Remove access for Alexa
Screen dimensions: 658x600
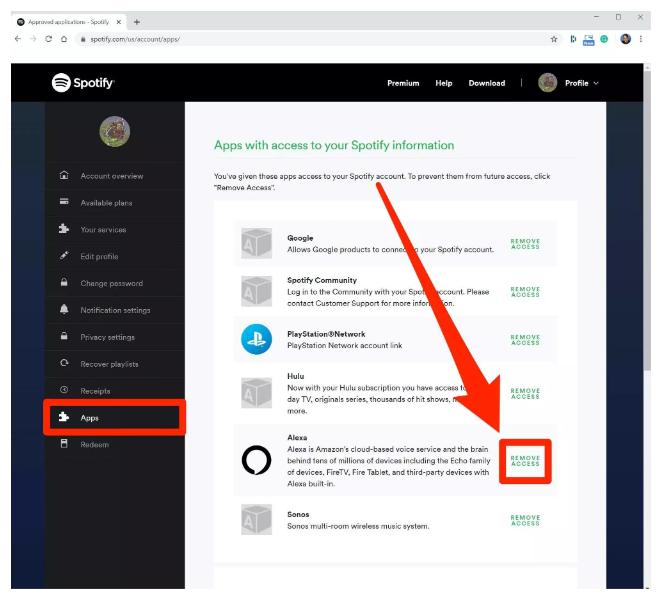[525, 460]
